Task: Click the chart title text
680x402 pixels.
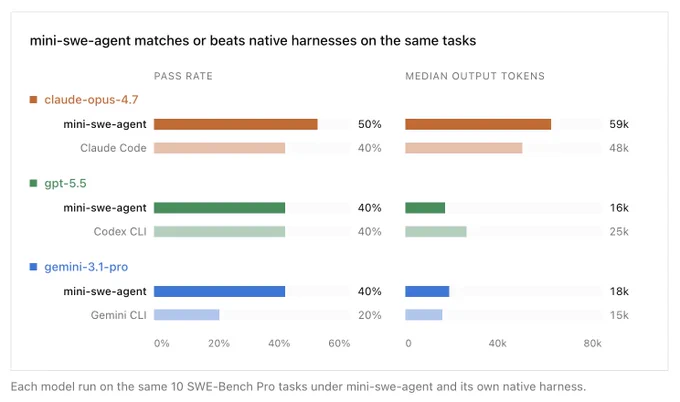Action: [253, 41]
